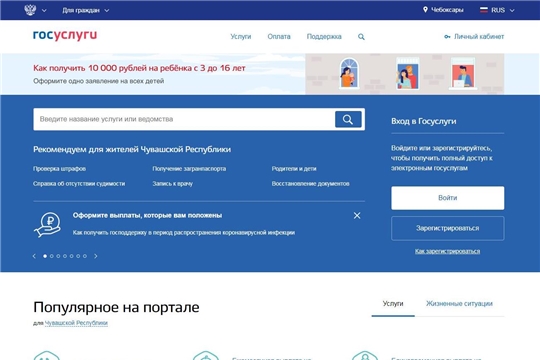Select the fourth carousel dot

click(x=65, y=256)
